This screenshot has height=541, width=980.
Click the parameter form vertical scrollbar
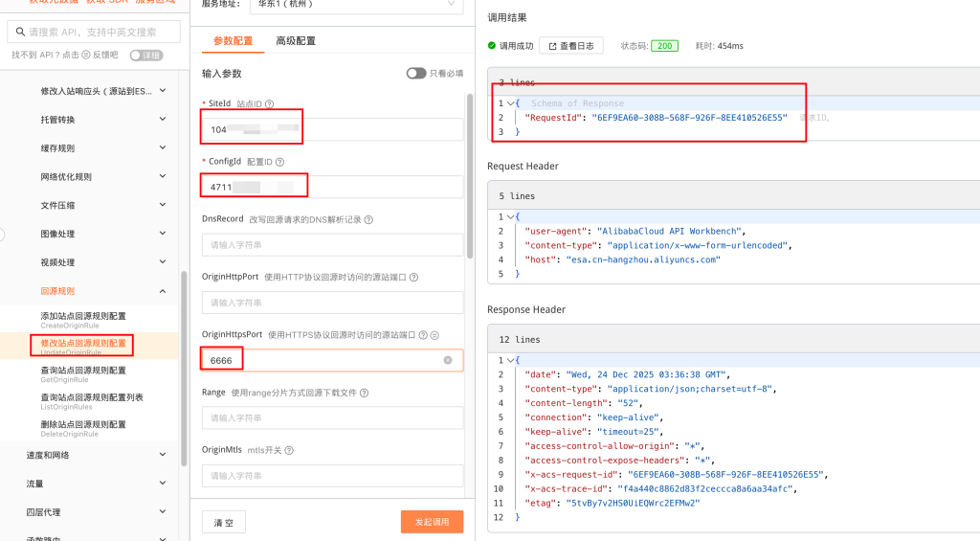point(469,172)
